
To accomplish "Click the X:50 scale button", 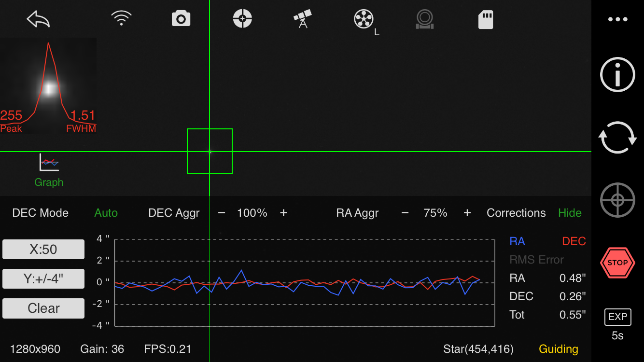I will pyautogui.click(x=43, y=250).
